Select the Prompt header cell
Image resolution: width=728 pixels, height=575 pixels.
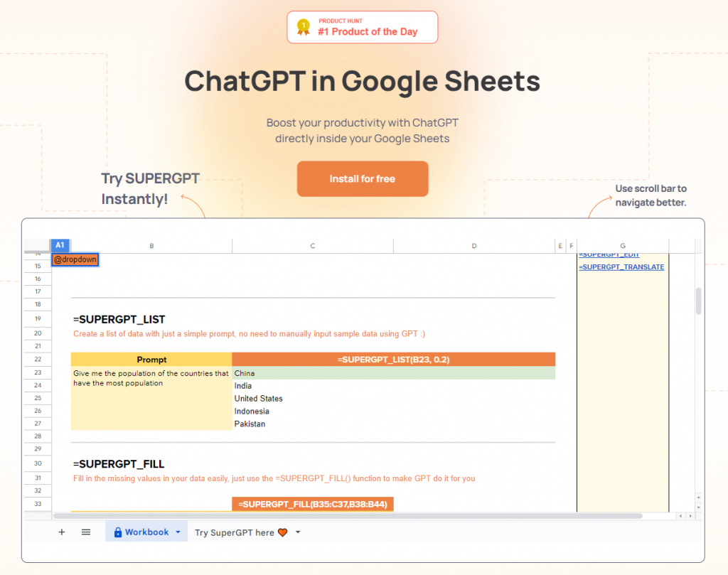151,360
